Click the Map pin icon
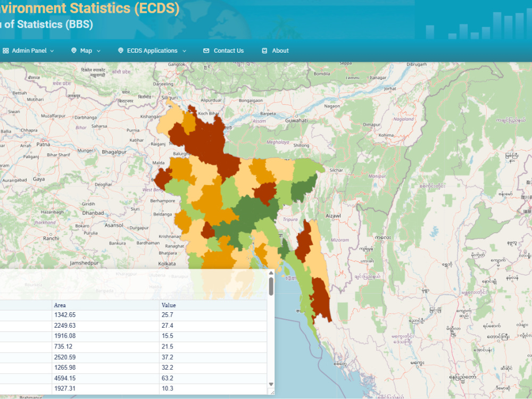This screenshot has height=399, width=532. pos(73,51)
